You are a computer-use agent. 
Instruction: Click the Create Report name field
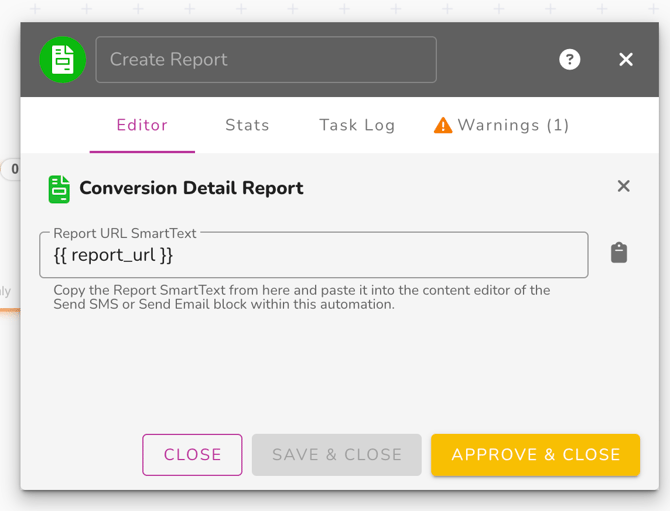tap(266, 60)
